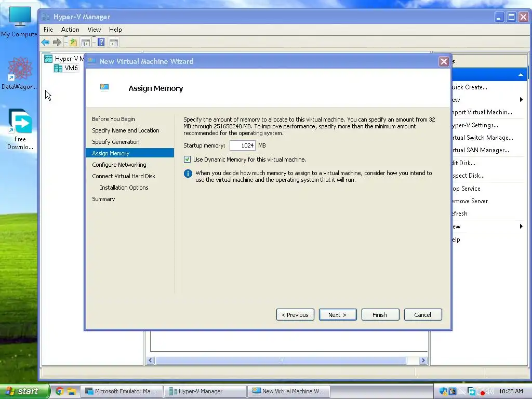The width and height of the screenshot is (532, 399).
Task: Go to Connect Virtual Hard Disk step
Action: 124,176
